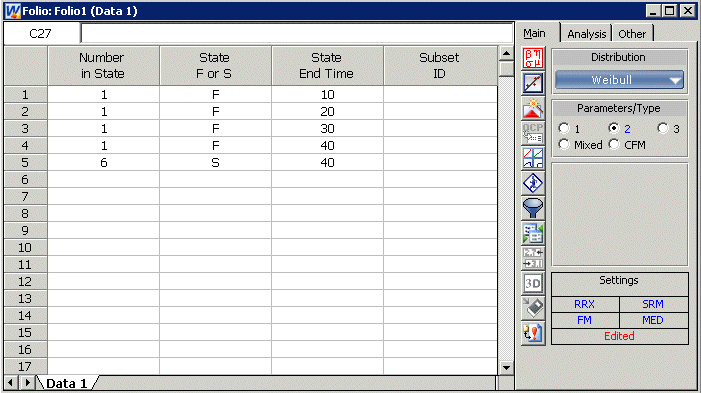Click the SRM setting

pyautogui.click(x=653, y=304)
